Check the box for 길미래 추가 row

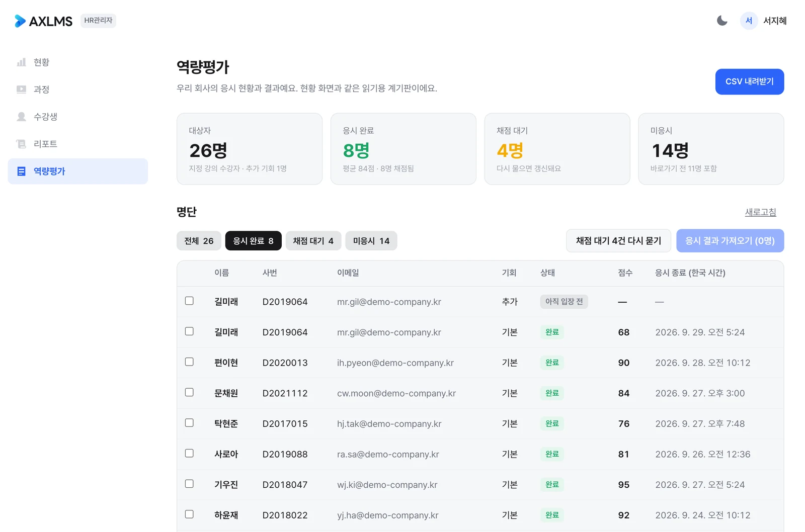[189, 301]
